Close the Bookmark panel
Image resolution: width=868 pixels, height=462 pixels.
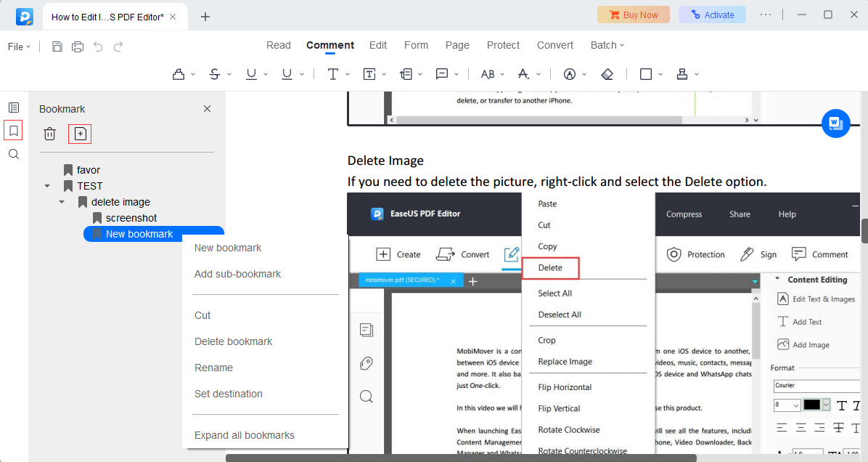click(207, 108)
